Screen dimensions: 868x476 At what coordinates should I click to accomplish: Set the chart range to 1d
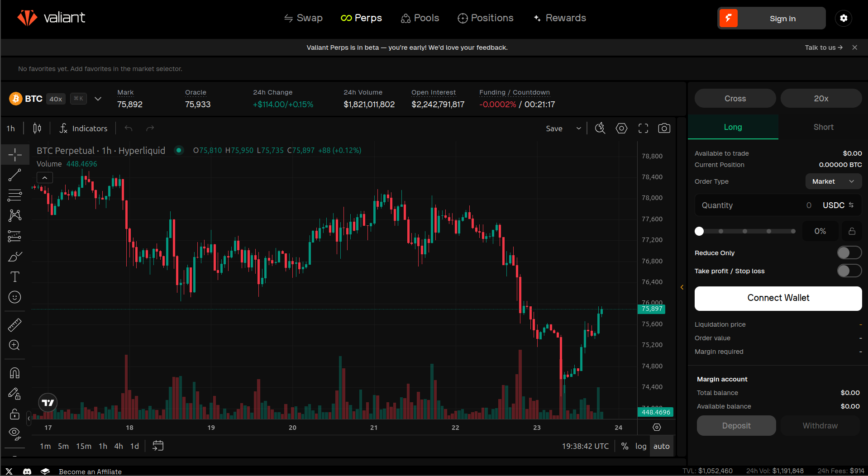coord(134,446)
